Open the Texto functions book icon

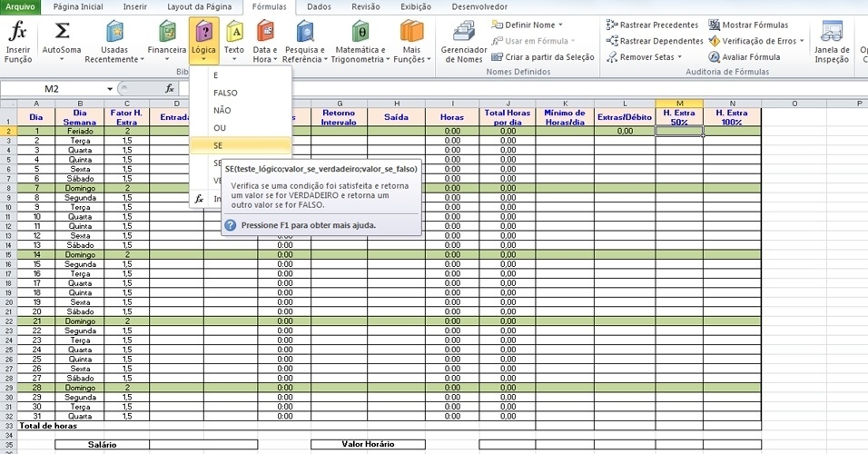click(x=234, y=32)
